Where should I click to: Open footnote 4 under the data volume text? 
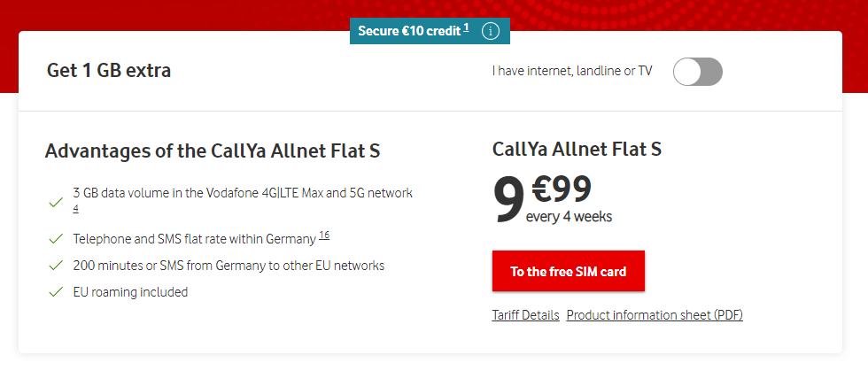click(x=76, y=209)
